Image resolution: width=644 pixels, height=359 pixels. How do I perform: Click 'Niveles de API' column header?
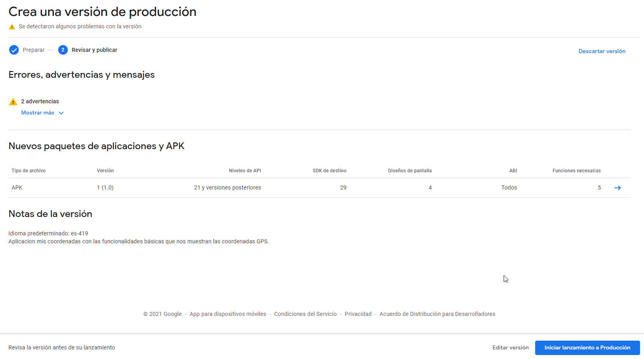click(245, 171)
